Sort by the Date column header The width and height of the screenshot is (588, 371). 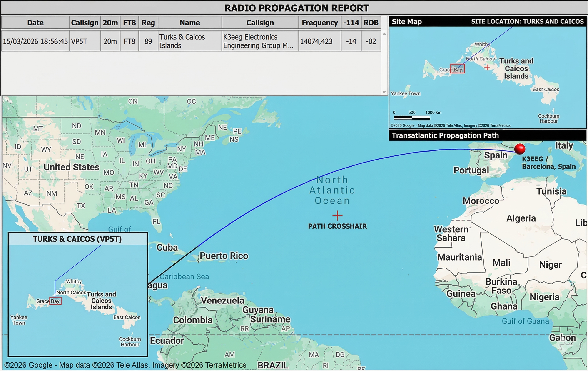(35, 23)
